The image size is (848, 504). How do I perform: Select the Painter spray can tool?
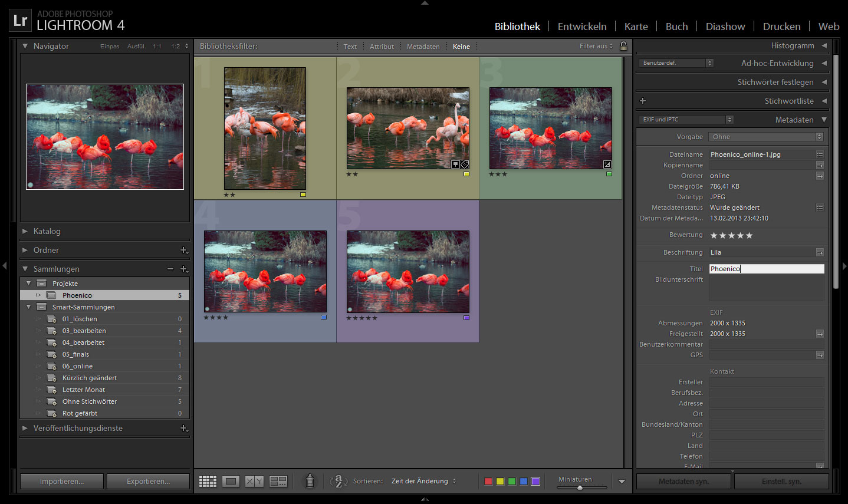click(310, 481)
